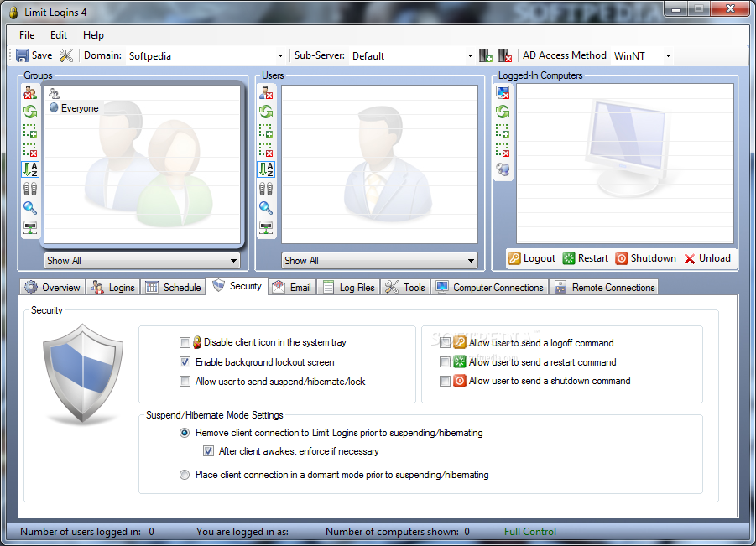Viewport: 756px width, 546px height.
Task: Open Groups Show All filter dropdown
Action: [x=143, y=261]
